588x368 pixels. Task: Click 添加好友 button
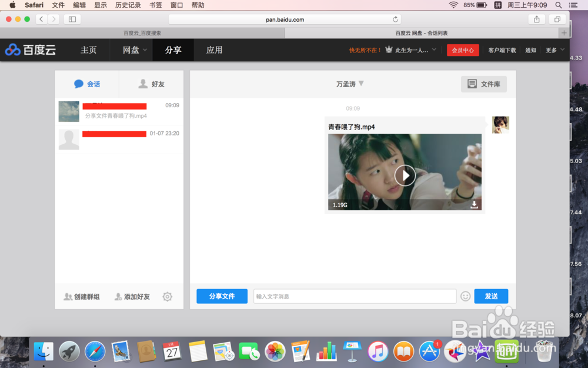[132, 297]
